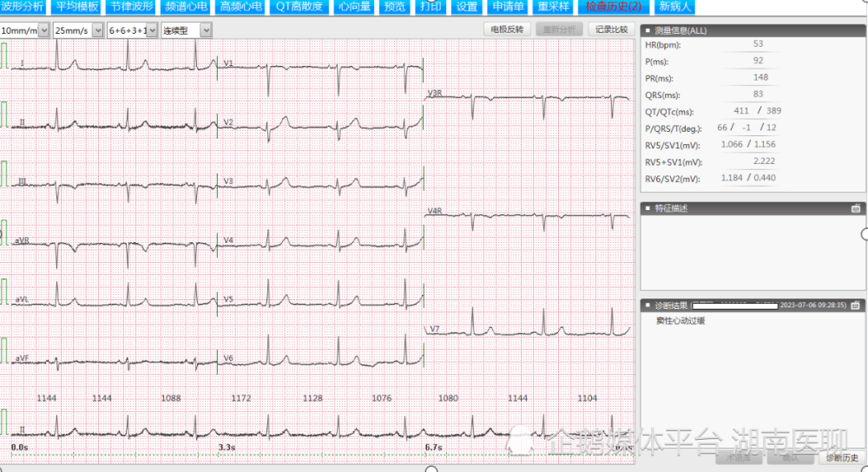The width and height of the screenshot is (868, 472).
Task: Click the aVL lead label
Action: [x=22, y=299]
